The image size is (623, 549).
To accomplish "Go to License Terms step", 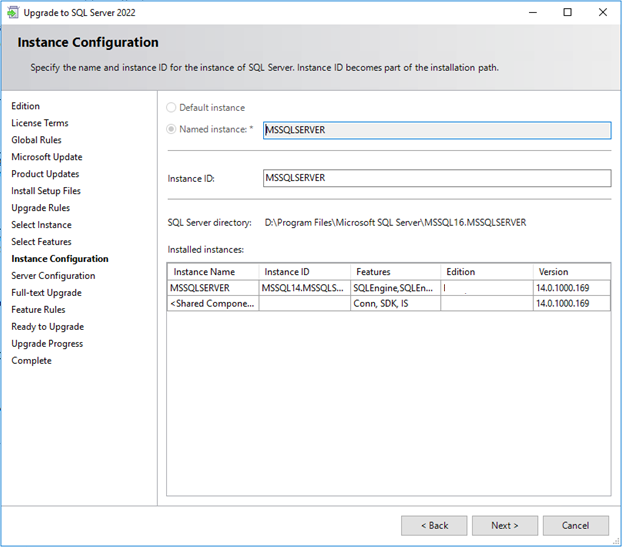I will [x=40, y=123].
